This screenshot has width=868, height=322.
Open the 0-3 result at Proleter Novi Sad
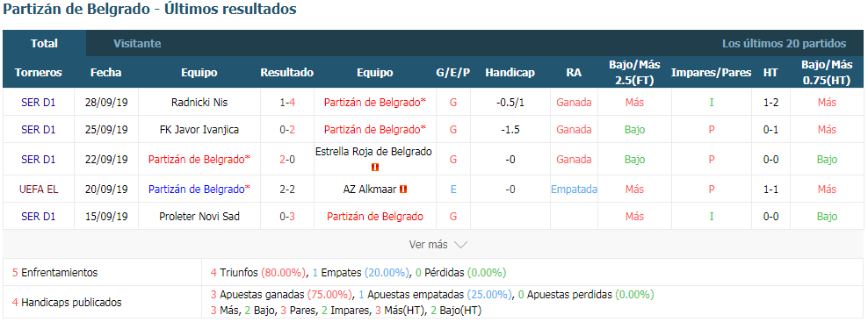click(287, 217)
